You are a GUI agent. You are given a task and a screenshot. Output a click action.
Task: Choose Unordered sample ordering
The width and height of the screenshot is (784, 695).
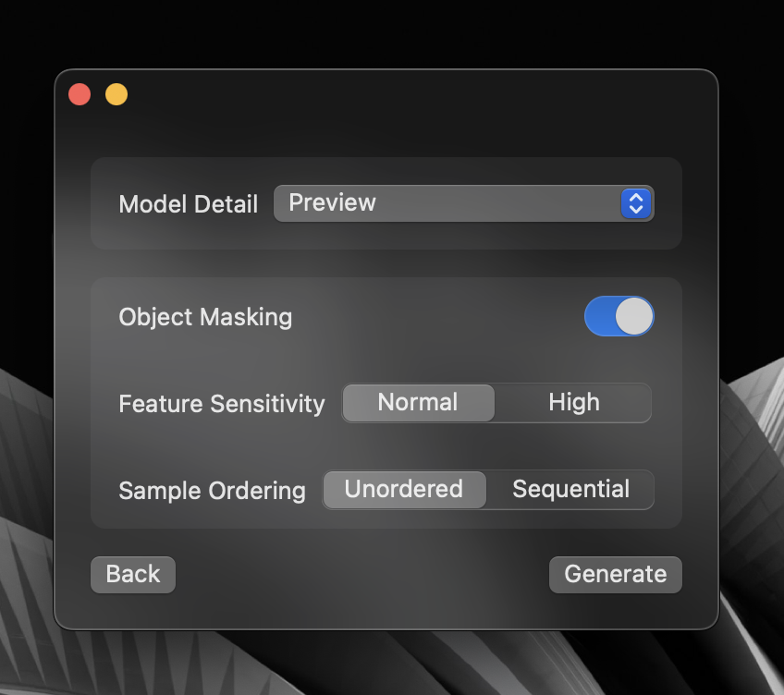(x=404, y=490)
